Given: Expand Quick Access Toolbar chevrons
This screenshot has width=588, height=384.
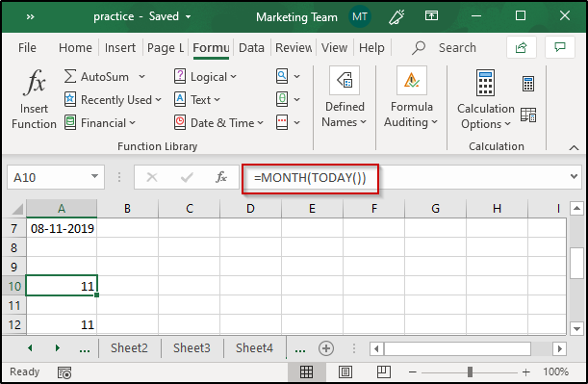Looking at the screenshot, I should (x=31, y=16).
